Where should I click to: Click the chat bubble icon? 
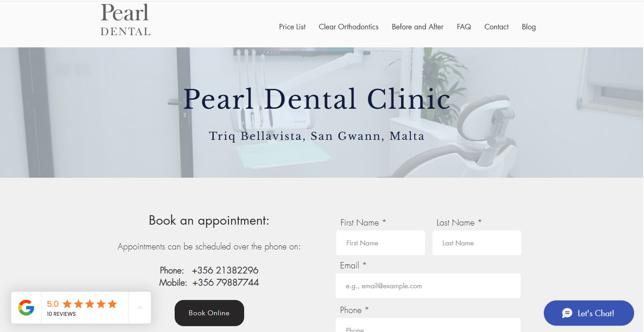567,313
